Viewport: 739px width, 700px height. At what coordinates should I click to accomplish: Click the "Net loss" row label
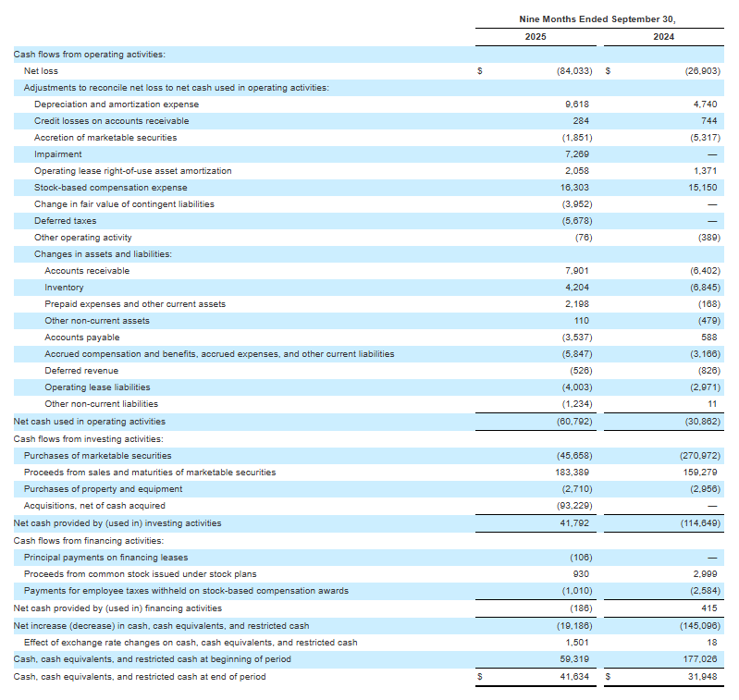click(41, 71)
